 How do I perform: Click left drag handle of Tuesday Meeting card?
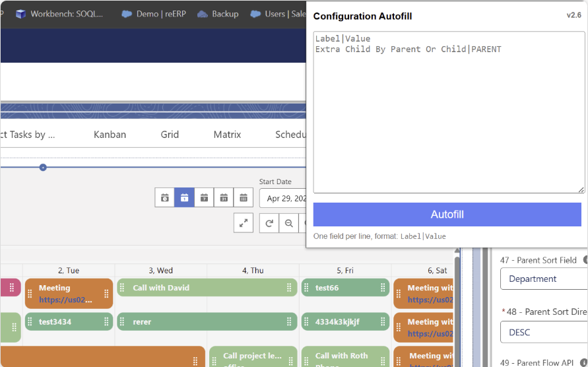pos(30,294)
